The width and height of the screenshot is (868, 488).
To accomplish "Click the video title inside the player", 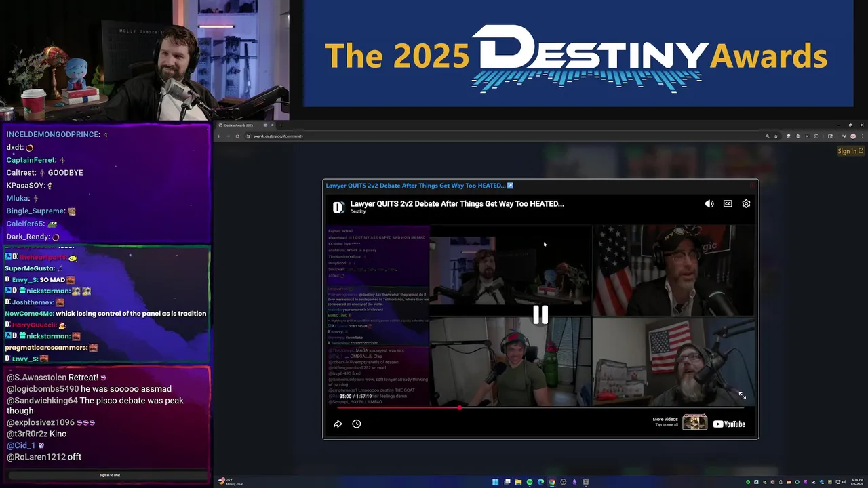I will [457, 203].
